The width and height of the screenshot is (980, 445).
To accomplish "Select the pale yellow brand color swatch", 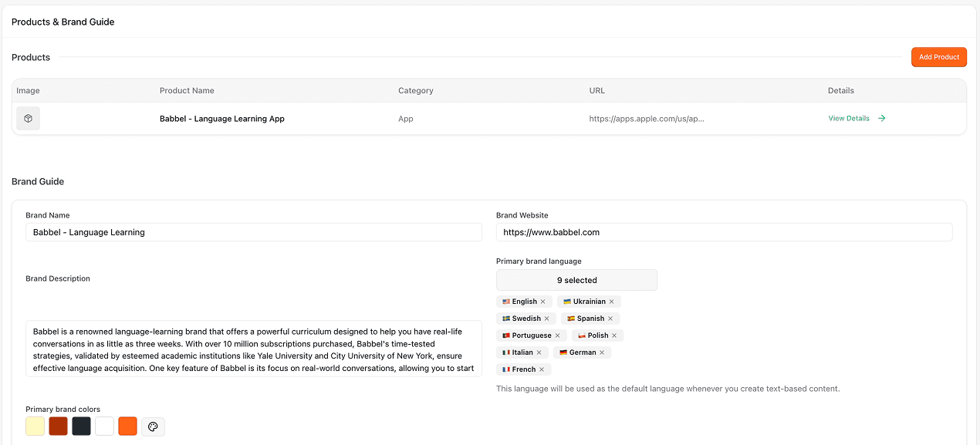I will click(x=35, y=426).
